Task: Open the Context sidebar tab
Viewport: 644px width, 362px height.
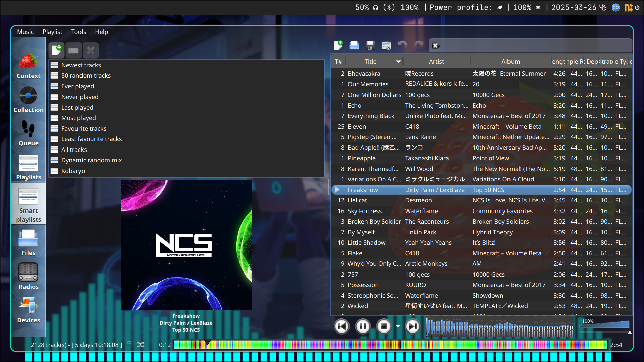Action: click(x=29, y=66)
